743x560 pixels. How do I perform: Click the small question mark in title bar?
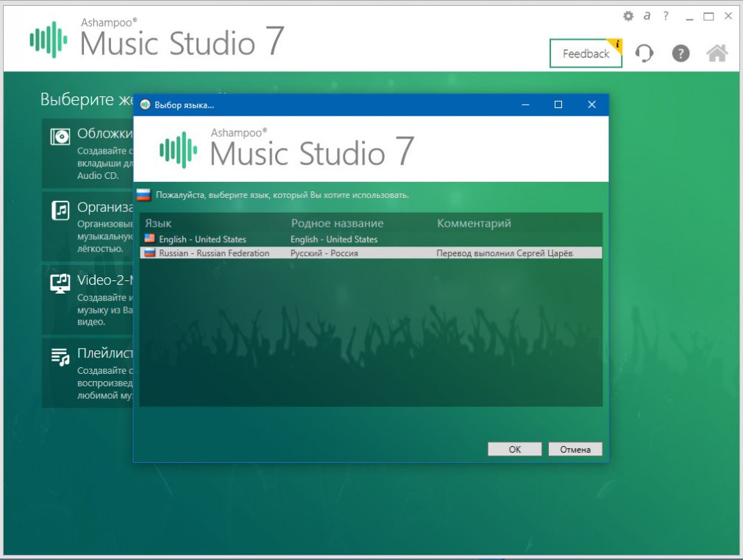[666, 15]
